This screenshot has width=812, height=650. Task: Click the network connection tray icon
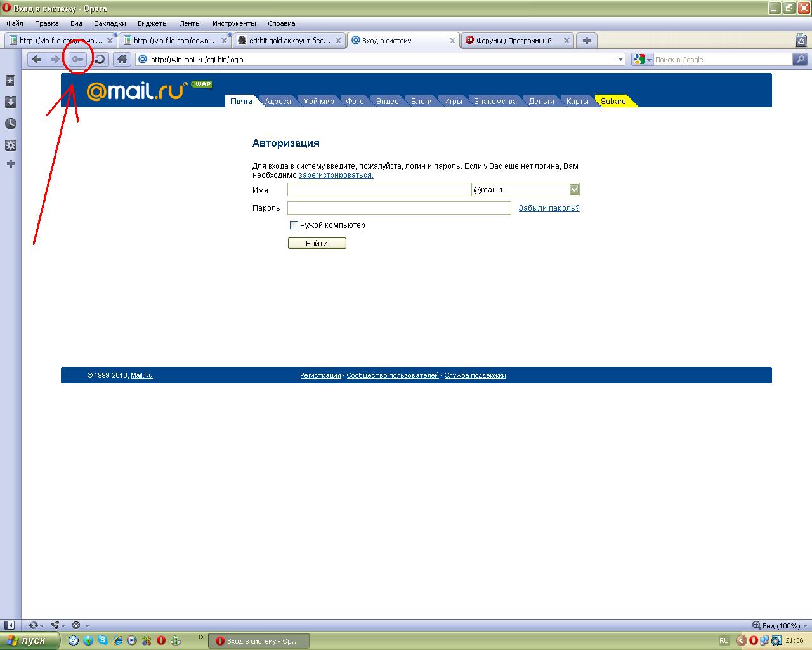pos(764,640)
